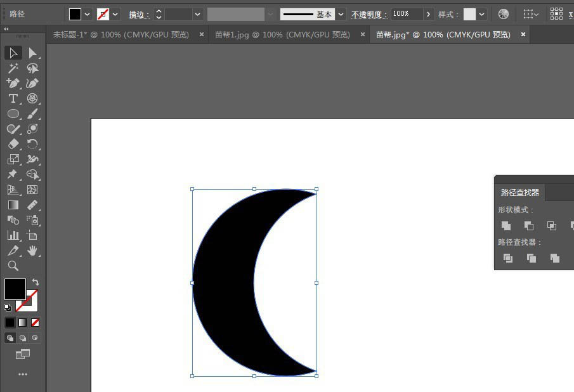Open stroke weight dropdown arrow
This screenshot has height=392, width=574.
(197, 15)
